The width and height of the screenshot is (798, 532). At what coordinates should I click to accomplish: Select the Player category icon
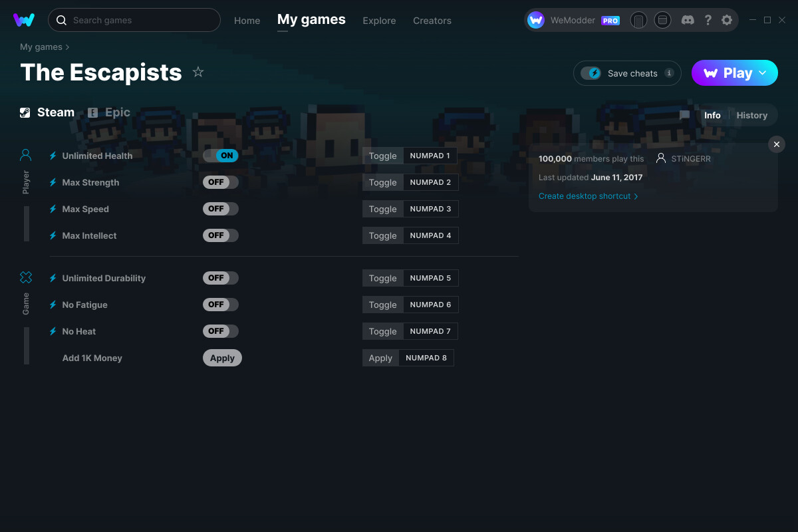(x=26, y=155)
